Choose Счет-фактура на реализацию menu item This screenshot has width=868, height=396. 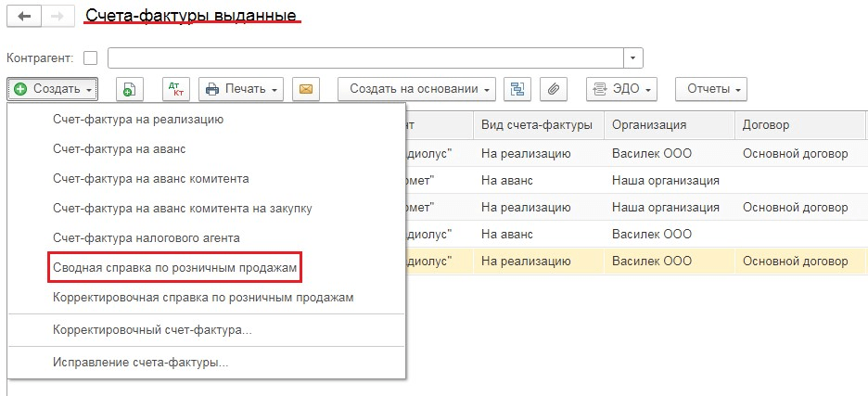coord(138,119)
